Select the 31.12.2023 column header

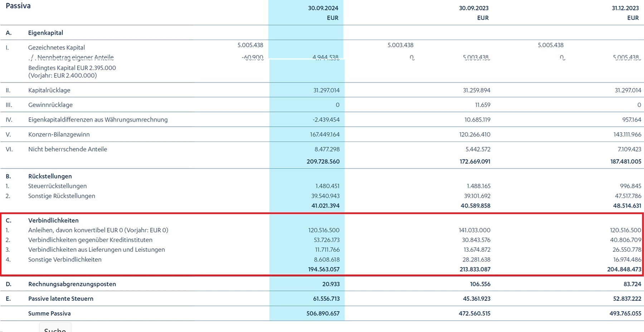click(625, 8)
